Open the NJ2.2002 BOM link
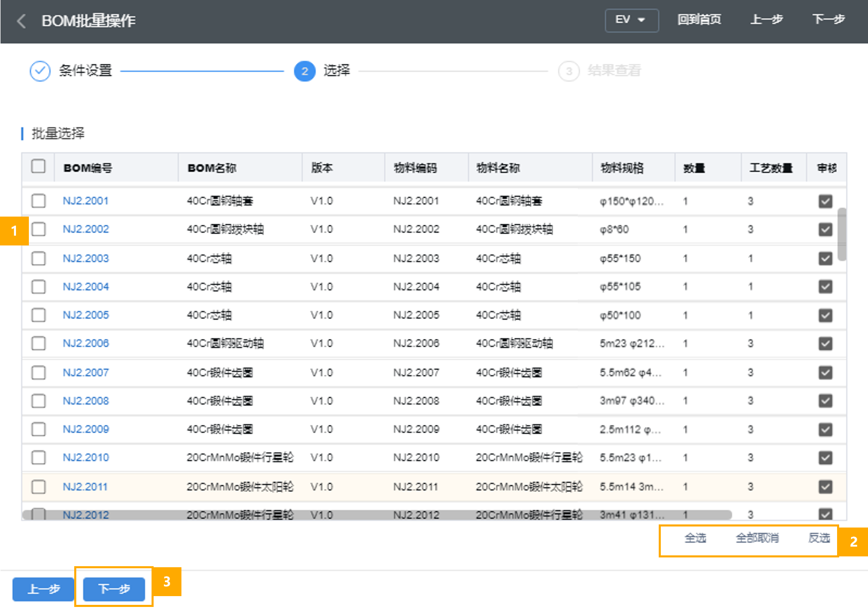Viewport: 868px width, 609px height. [x=86, y=229]
